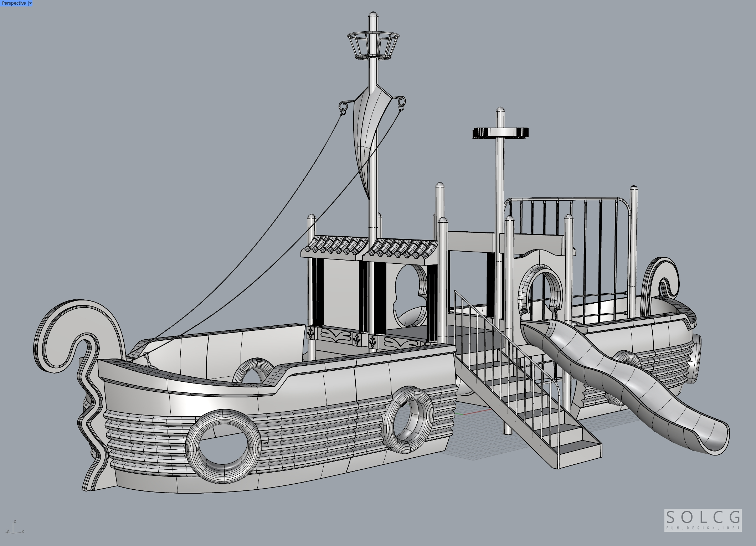Open the Perspective viewport dropdown arrow
Image resolution: width=756 pixels, height=546 pixels.
point(30,3)
